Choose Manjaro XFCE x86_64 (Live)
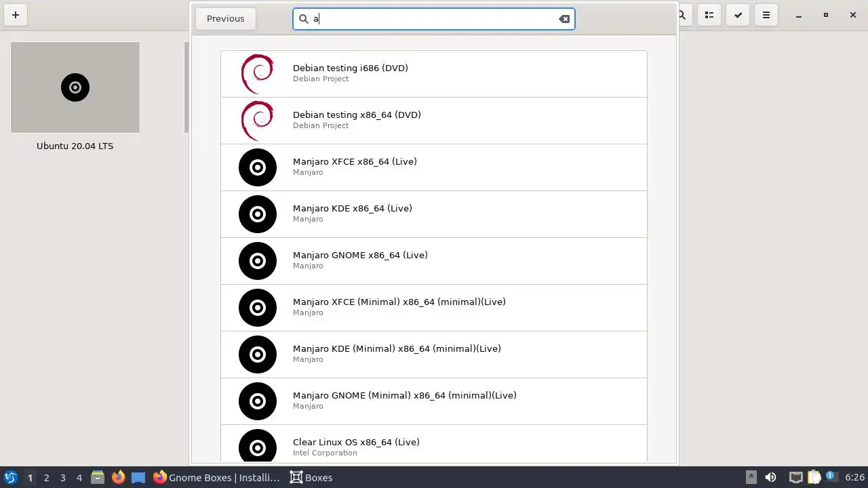Viewport: 868px width, 488px height. (434, 167)
